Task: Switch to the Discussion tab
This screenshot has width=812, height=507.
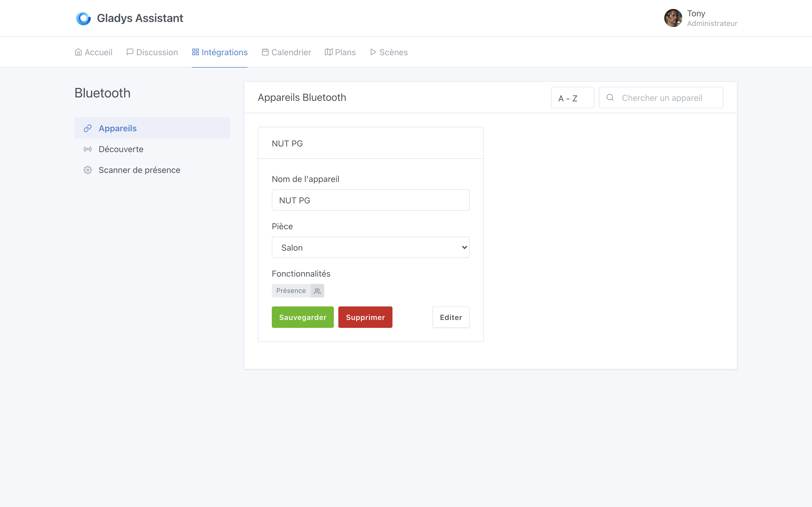Action: [x=157, y=52]
